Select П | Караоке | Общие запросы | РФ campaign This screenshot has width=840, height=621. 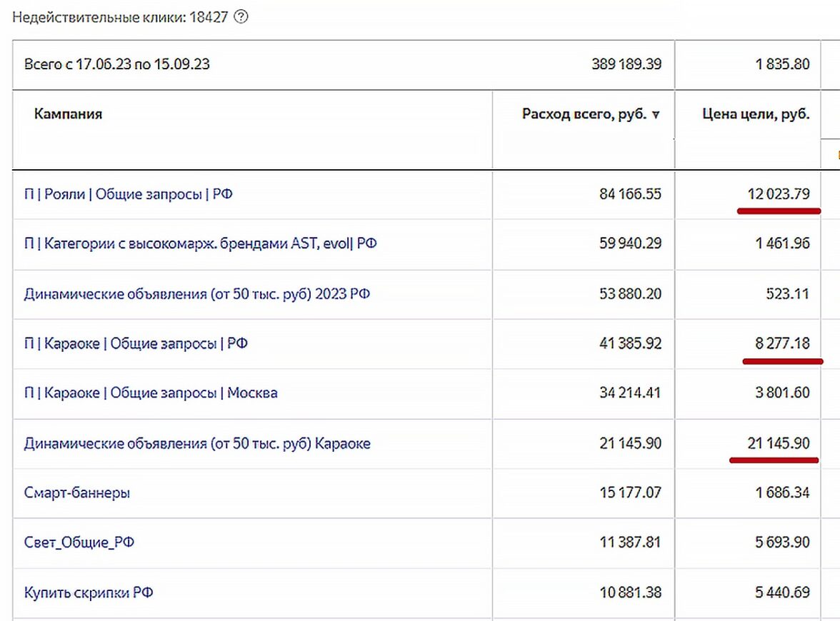[136, 344]
